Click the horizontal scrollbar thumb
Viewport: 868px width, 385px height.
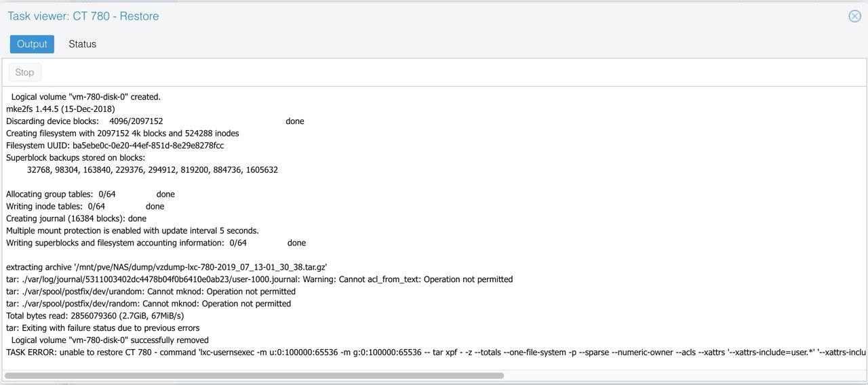pos(254,376)
